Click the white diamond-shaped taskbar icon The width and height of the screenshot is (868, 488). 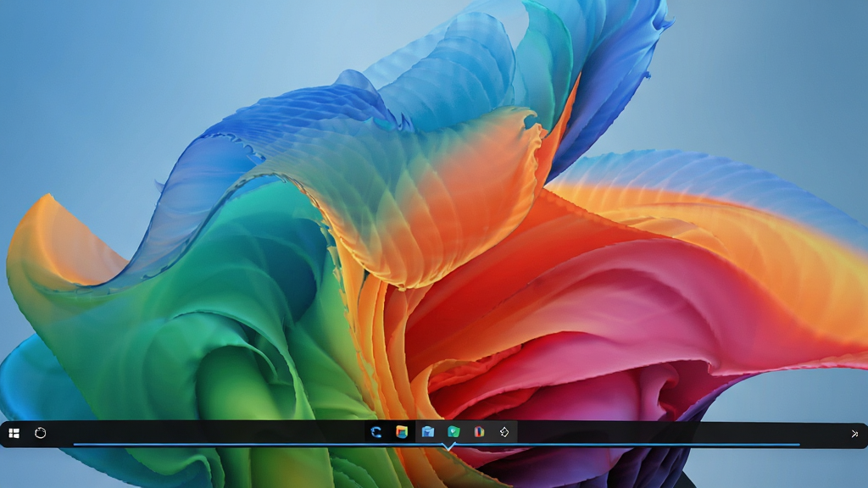click(x=504, y=432)
